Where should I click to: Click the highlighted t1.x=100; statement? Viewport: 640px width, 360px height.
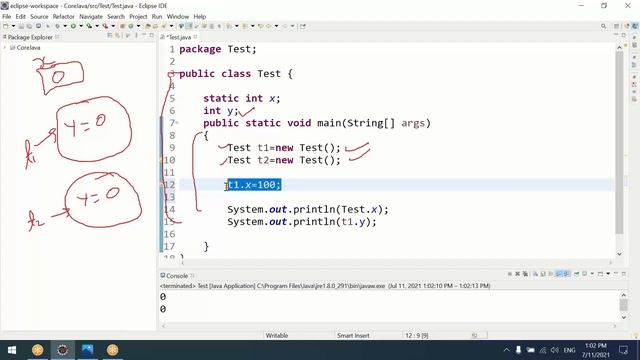click(254, 185)
